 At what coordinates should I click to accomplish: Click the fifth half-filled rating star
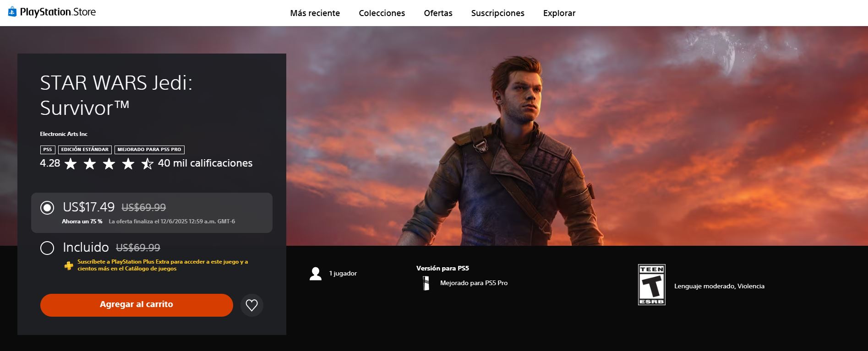tap(147, 163)
